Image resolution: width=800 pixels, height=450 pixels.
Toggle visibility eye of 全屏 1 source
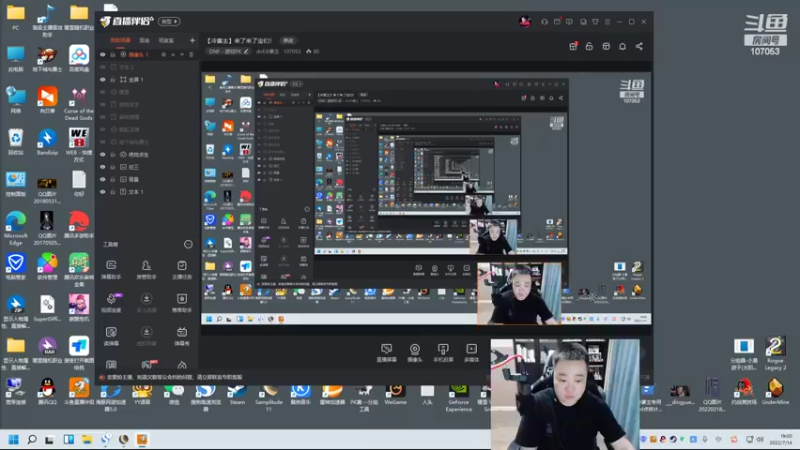coord(103,80)
